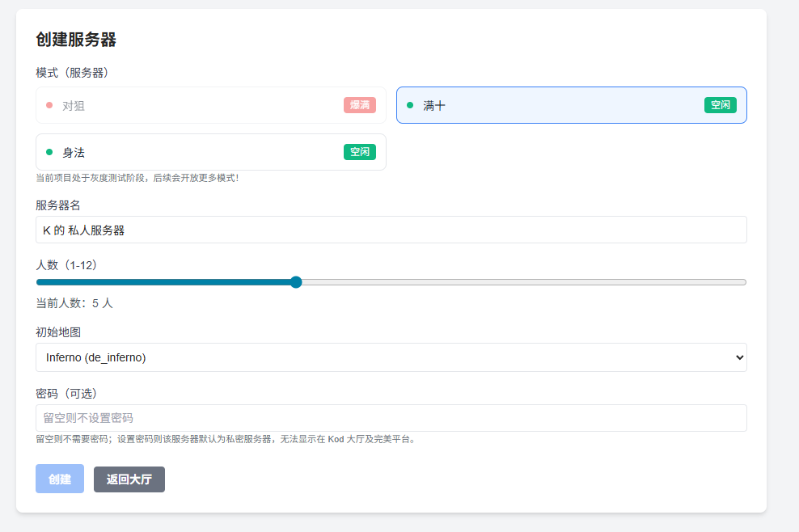Click the 当前人数: 5 人 text
This screenshot has height=532, width=799.
(74, 303)
